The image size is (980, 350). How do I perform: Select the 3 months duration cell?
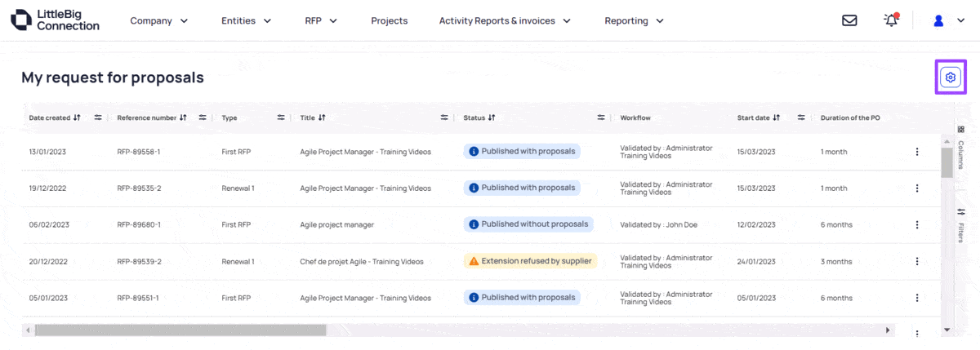tap(836, 261)
